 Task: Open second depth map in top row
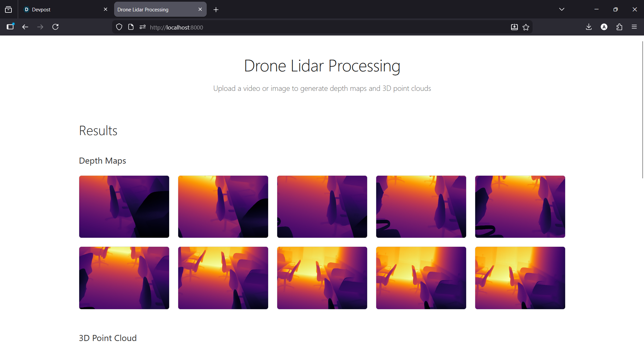(x=223, y=207)
